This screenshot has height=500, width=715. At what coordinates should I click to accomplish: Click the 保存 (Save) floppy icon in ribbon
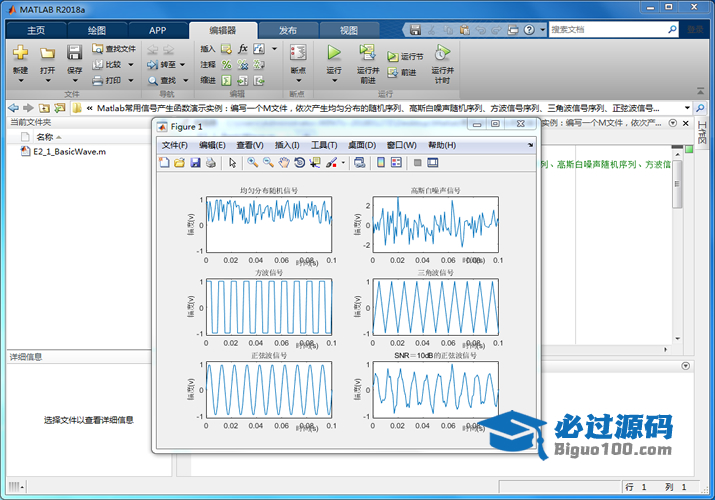pos(74,52)
